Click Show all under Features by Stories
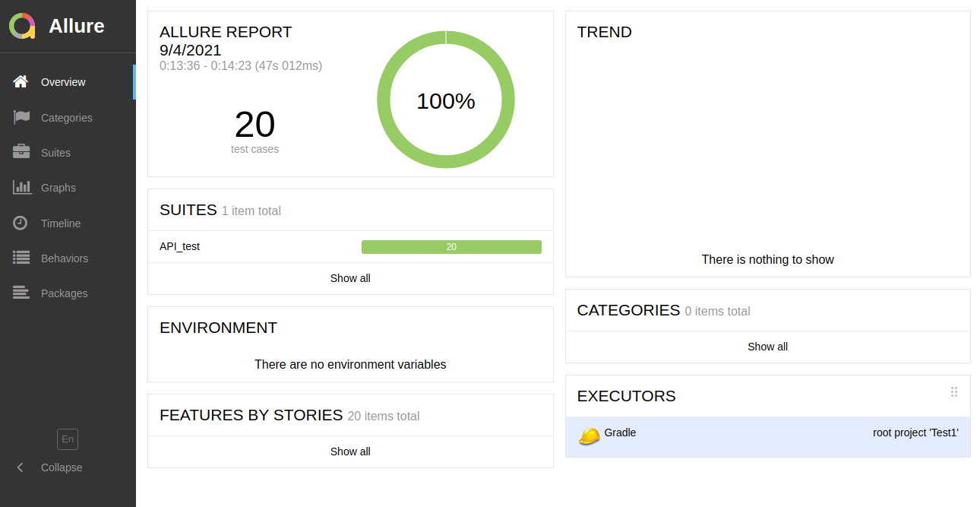This screenshot has height=507, width=980. 350,452
